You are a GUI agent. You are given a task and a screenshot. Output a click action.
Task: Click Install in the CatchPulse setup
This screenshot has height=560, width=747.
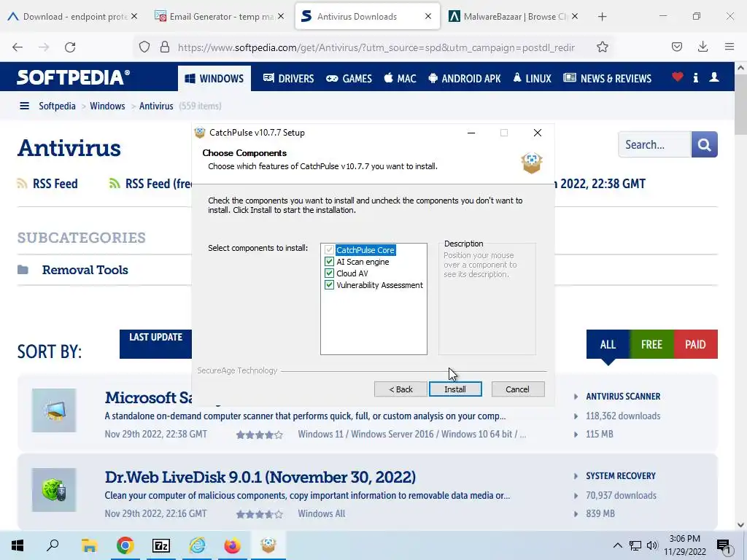[455, 389]
